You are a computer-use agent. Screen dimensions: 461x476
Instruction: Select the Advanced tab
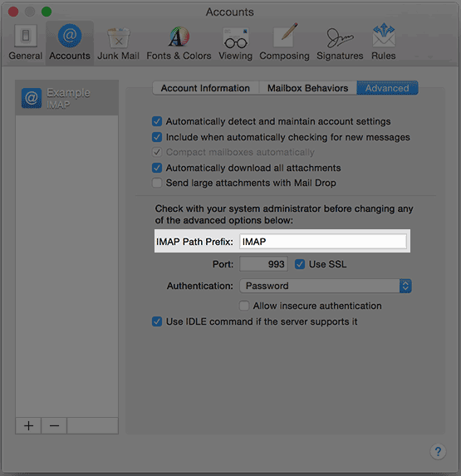coord(387,88)
